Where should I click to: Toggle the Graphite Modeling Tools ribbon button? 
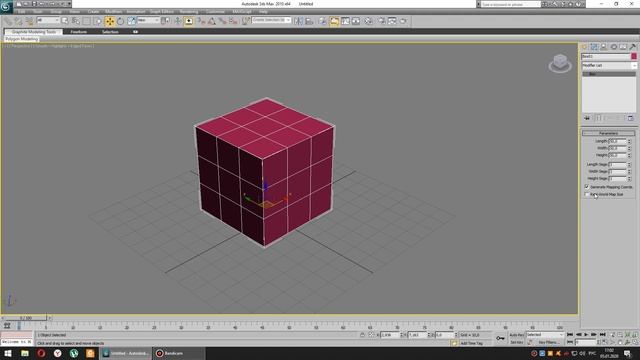coord(334,21)
